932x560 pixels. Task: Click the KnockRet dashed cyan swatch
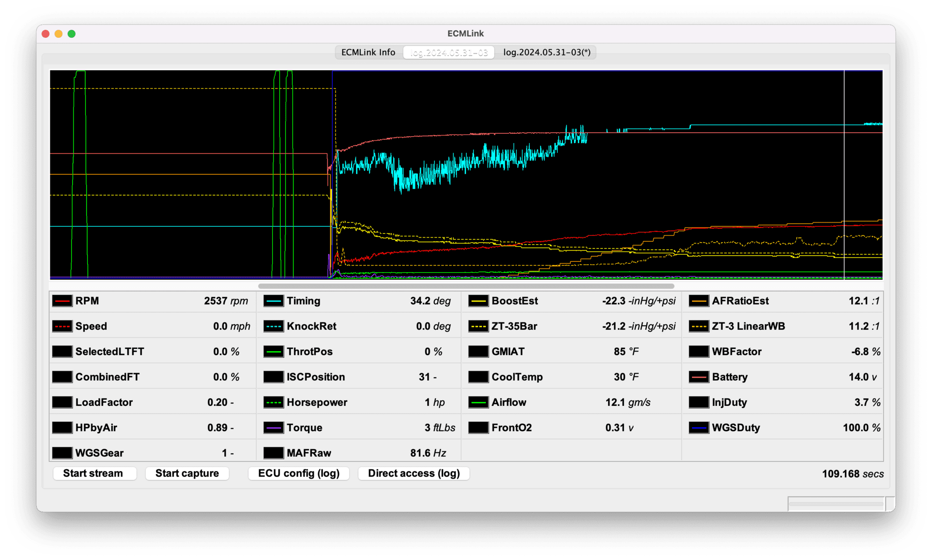point(274,326)
